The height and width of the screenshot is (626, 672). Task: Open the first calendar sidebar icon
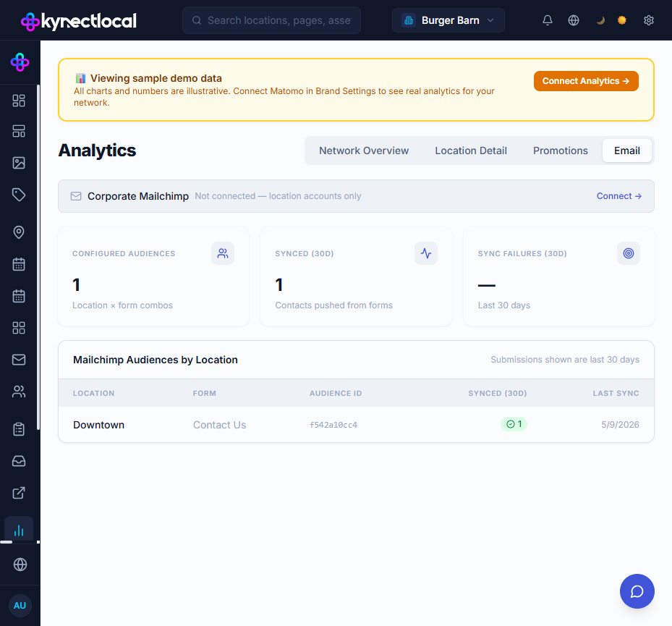pos(19,264)
